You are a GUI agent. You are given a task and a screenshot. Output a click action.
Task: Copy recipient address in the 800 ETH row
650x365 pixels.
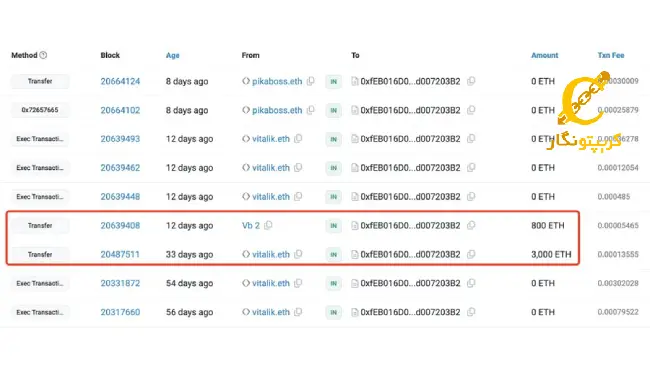coord(471,225)
